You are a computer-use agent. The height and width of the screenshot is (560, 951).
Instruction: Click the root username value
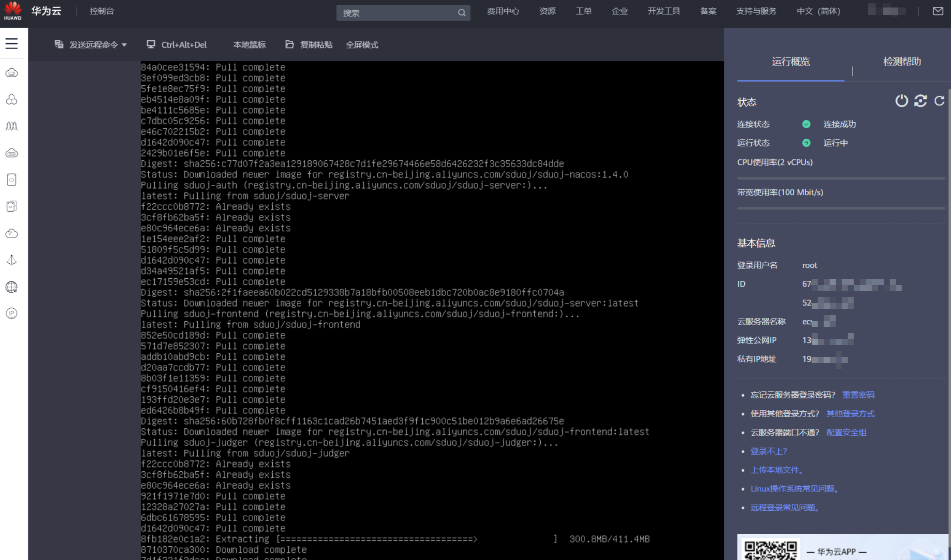[x=810, y=265]
